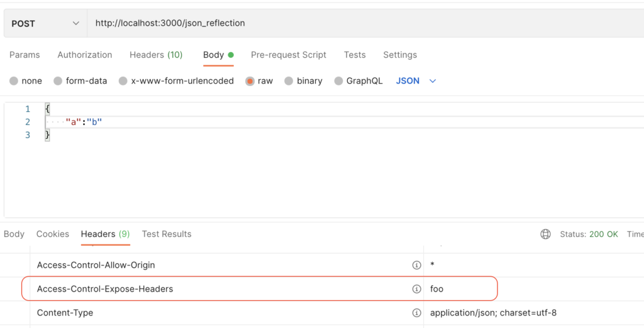This screenshot has height=328, width=644.
Task: Open the Pre-request Script tab
Action: pos(289,55)
